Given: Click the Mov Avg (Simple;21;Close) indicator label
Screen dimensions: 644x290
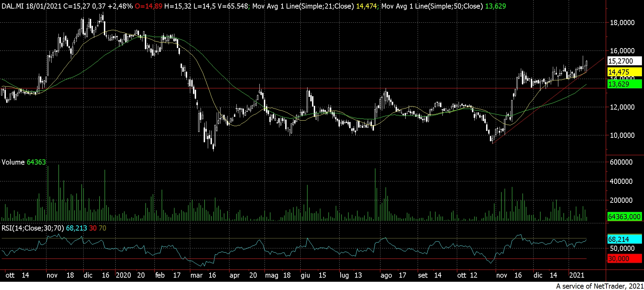Looking at the screenshot, I should pos(303,6).
